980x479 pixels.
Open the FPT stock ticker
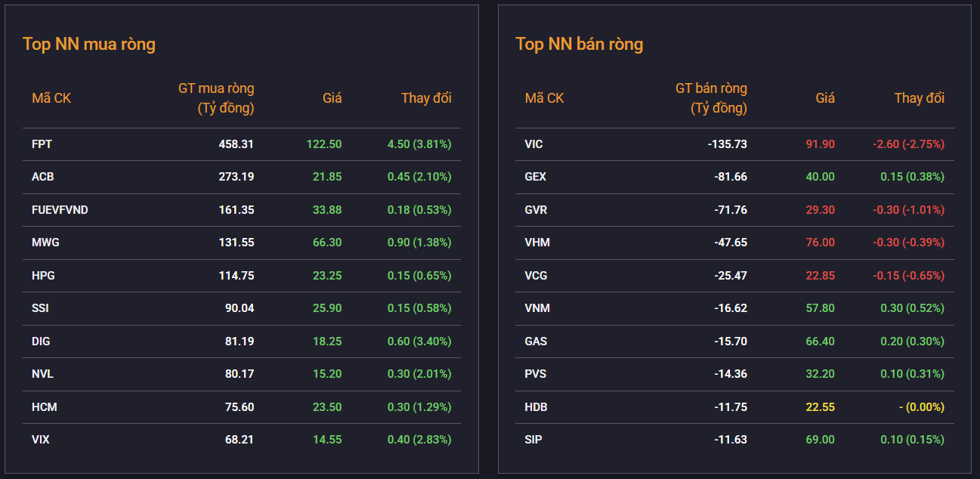[42, 144]
